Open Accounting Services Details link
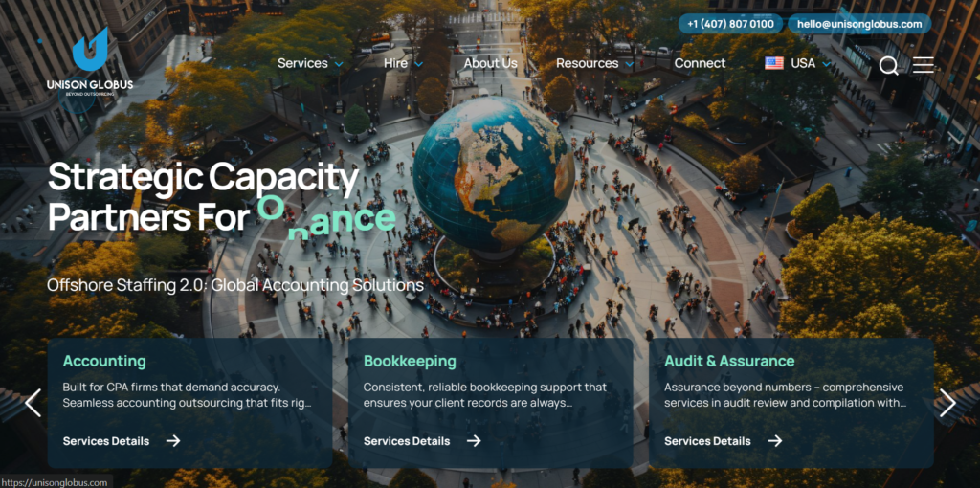The width and height of the screenshot is (980, 488). coord(106,441)
